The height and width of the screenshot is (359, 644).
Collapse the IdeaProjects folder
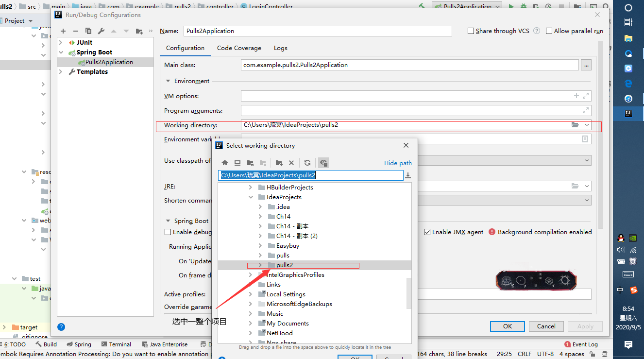point(251,197)
